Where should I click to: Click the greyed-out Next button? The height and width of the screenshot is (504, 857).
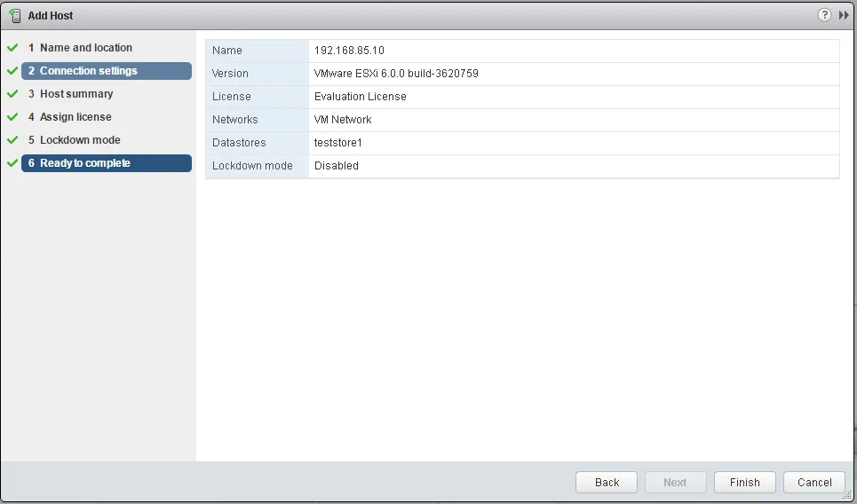[x=675, y=482]
